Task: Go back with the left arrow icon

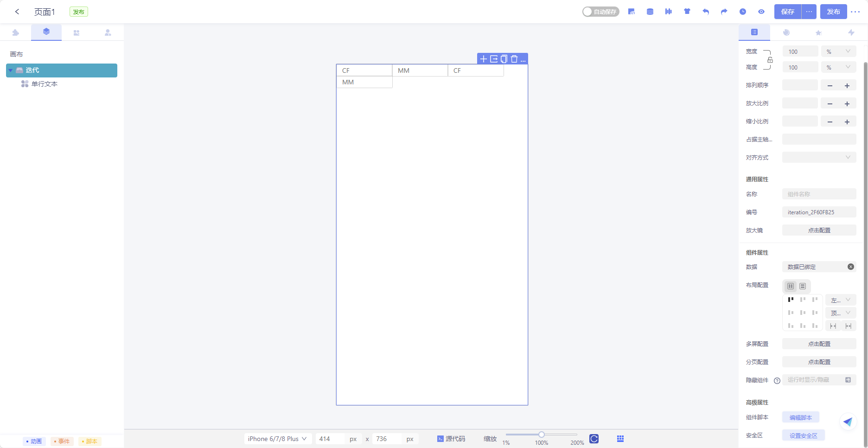Action: click(17, 12)
